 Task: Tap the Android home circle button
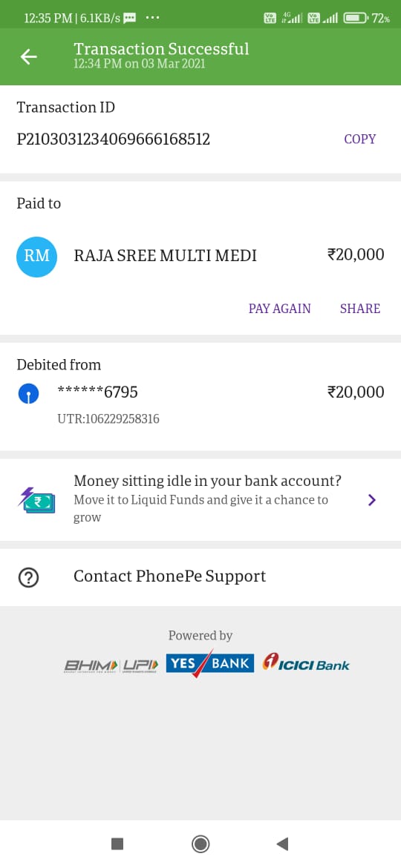[x=200, y=844]
